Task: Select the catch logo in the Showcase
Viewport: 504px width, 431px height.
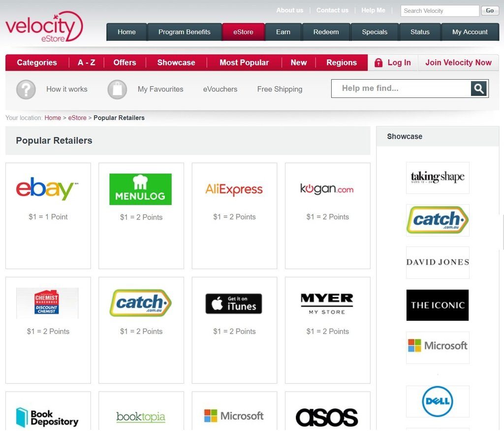Action: pos(438,220)
